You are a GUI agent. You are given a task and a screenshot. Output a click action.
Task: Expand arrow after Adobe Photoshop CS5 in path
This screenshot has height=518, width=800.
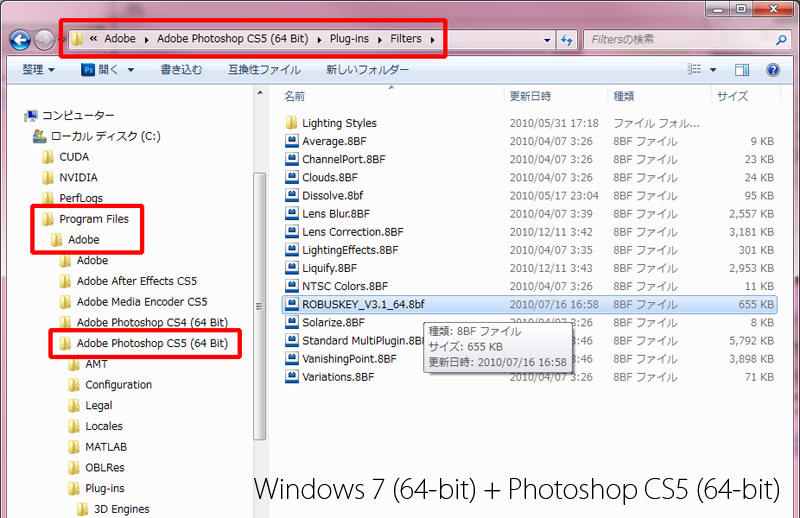(x=319, y=40)
